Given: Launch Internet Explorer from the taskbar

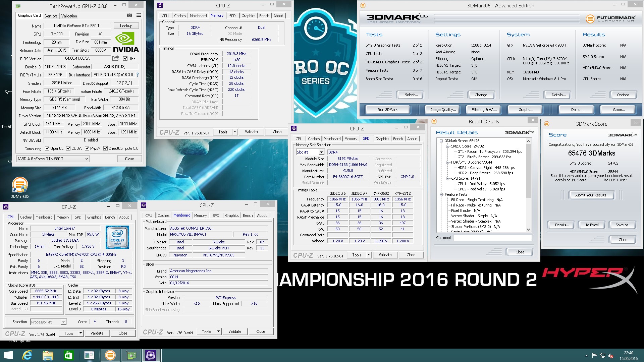Looking at the screenshot, I should pos(27,355).
